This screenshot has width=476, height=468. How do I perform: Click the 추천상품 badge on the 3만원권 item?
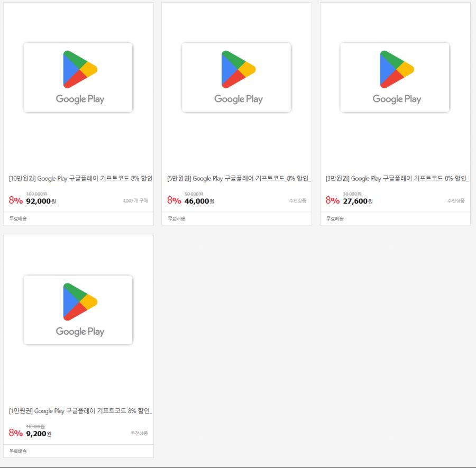(455, 201)
